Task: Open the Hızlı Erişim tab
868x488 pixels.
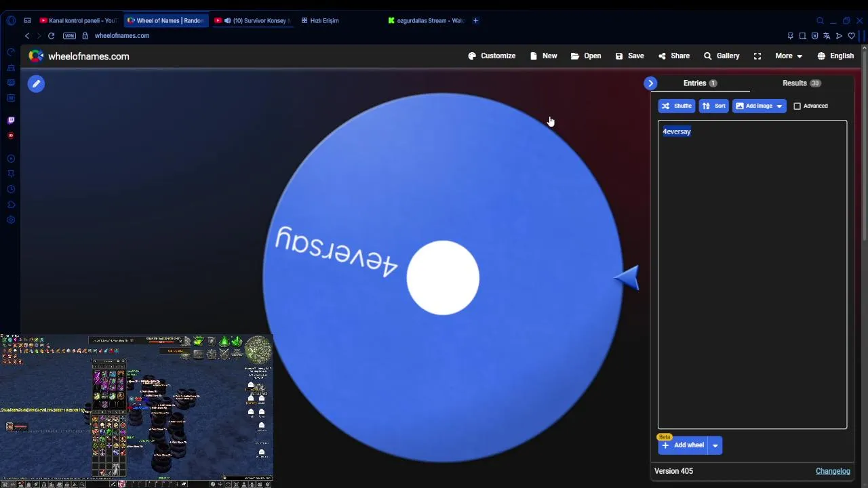Action: tap(320, 20)
